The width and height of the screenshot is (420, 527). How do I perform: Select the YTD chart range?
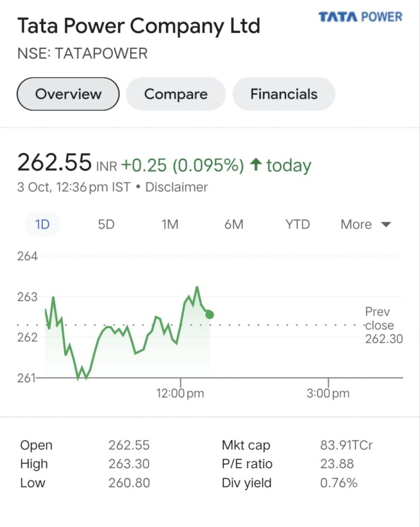pos(297,224)
